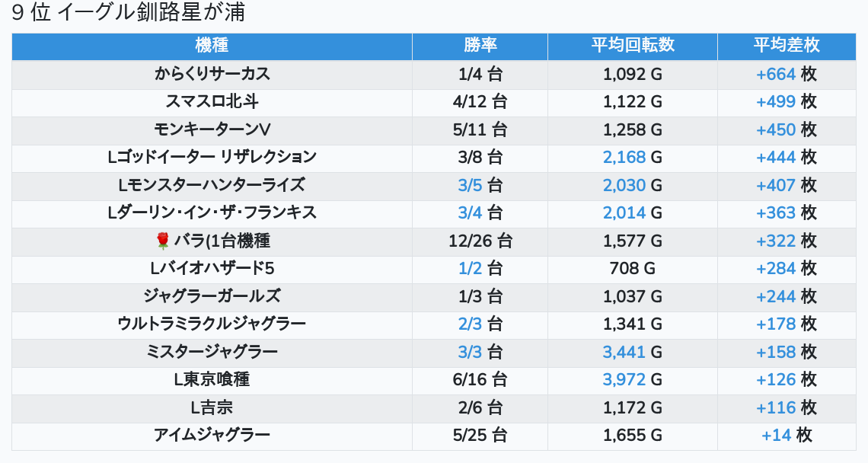Screen dimensions: 868x463
Task: Click average spins 1,092 G
Action: (633, 74)
